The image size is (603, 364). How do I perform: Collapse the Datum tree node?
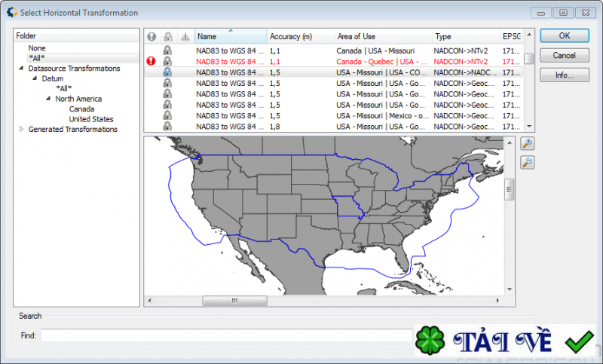[x=35, y=78]
